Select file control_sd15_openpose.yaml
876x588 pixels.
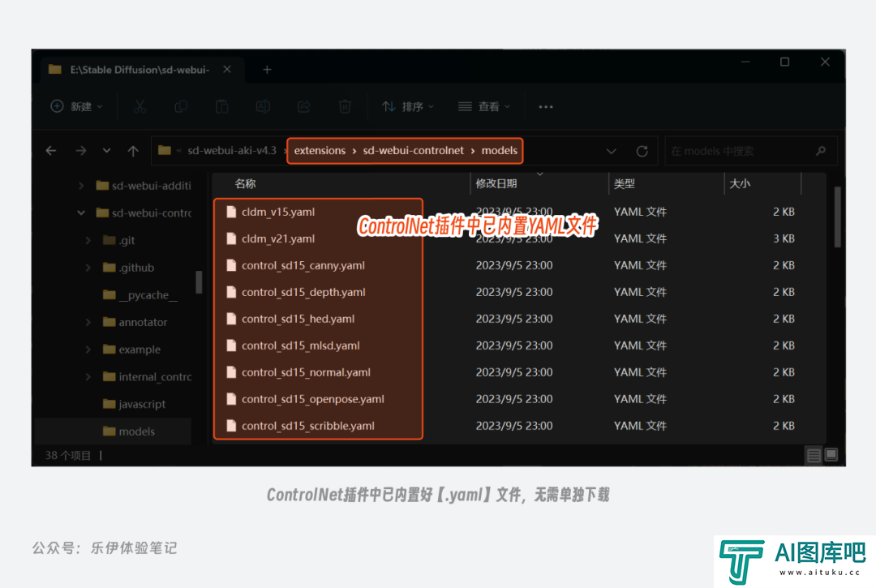313,400
